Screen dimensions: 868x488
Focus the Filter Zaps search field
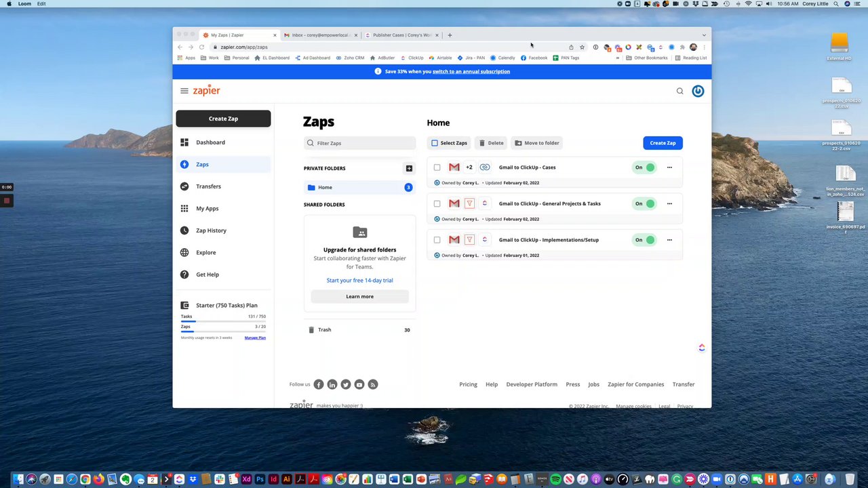359,143
